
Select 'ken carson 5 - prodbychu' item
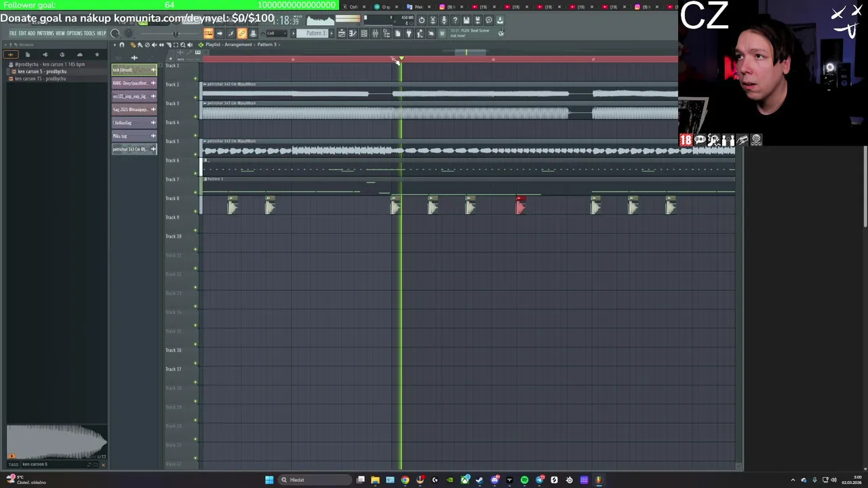(x=42, y=71)
